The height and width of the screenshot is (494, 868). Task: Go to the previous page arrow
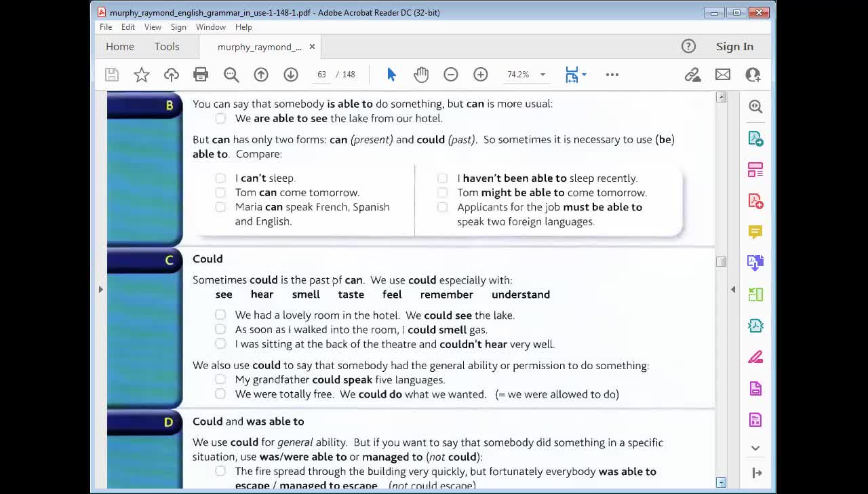coord(261,75)
